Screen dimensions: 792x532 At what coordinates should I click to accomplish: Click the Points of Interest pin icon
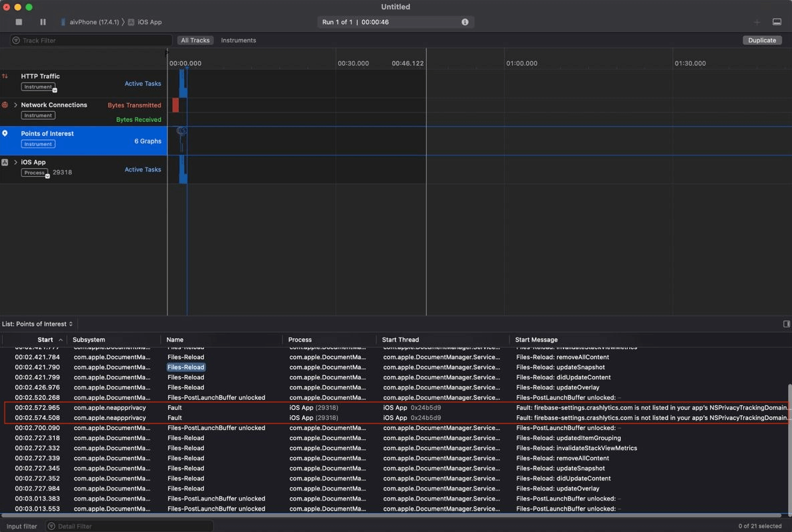tap(5, 133)
